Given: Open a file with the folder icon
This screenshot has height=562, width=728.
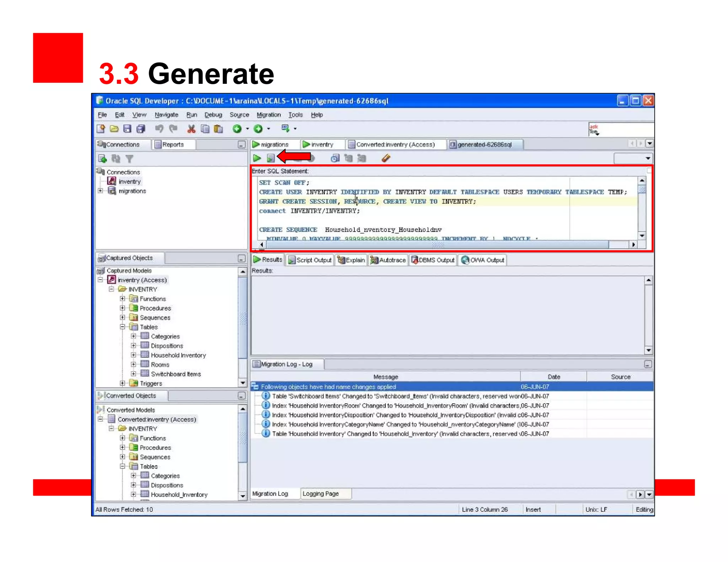Looking at the screenshot, I should pyautogui.click(x=114, y=129).
